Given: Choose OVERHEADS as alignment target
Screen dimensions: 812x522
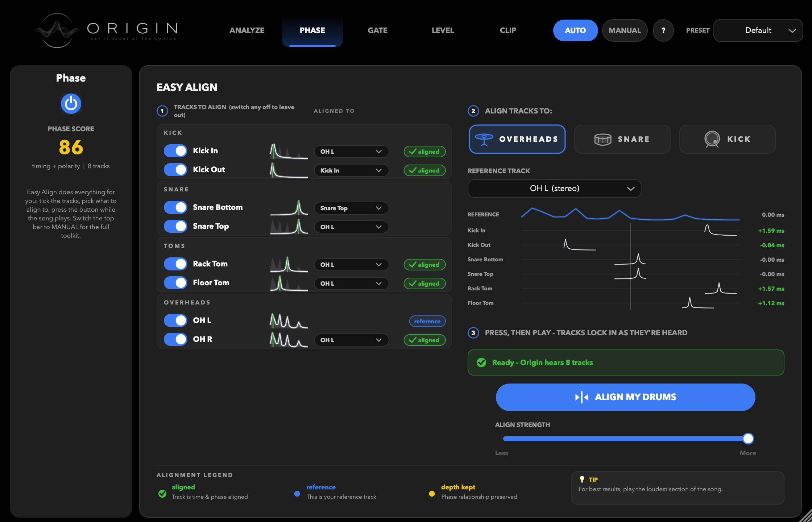Looking at the screenshot, I should tap(517, 139).
